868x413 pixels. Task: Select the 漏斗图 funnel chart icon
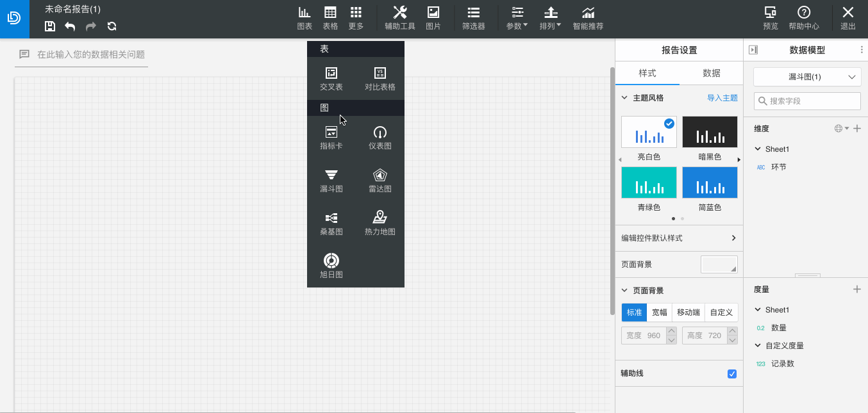tap(331, 175)
